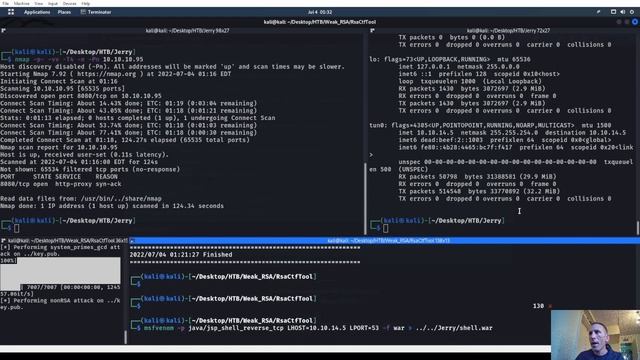Click prompt cursor in top-right Jerry pane
Screen dimensions: 640x360
coord(386,228)
